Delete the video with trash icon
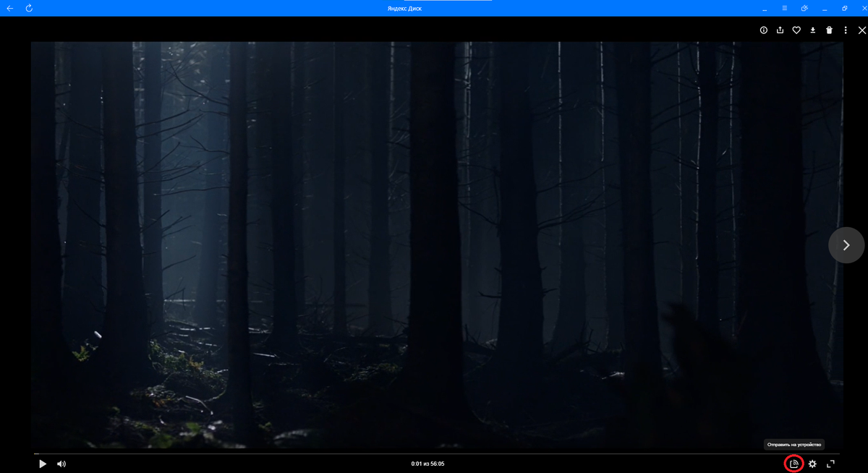This screenshot has width=868, height=473. pos(830,30)
